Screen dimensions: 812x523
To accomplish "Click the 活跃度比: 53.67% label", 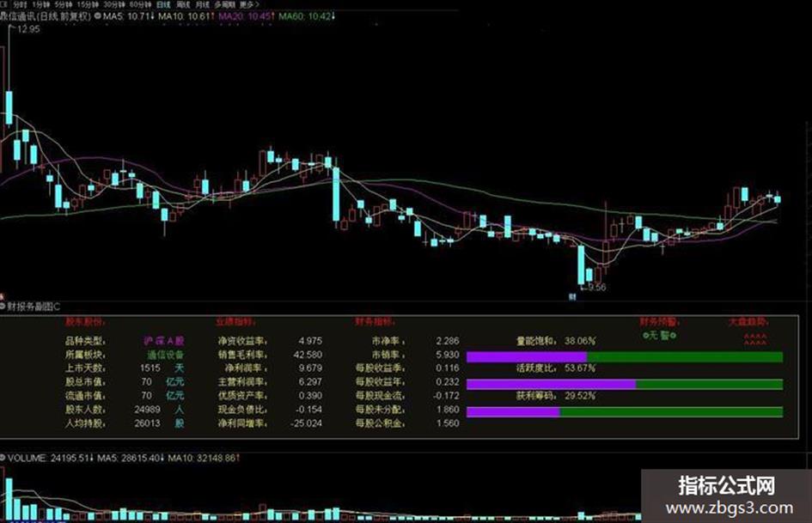I will coord(556,368).
